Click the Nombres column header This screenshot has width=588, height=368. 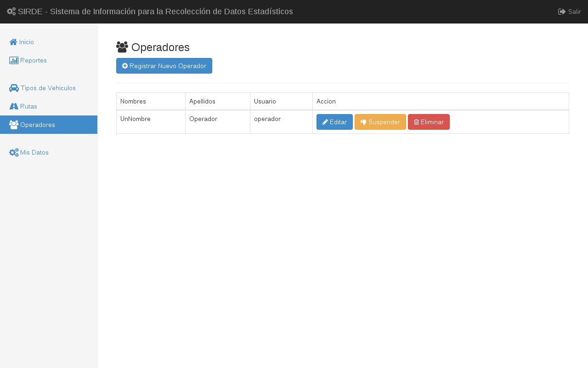(151, 101)
